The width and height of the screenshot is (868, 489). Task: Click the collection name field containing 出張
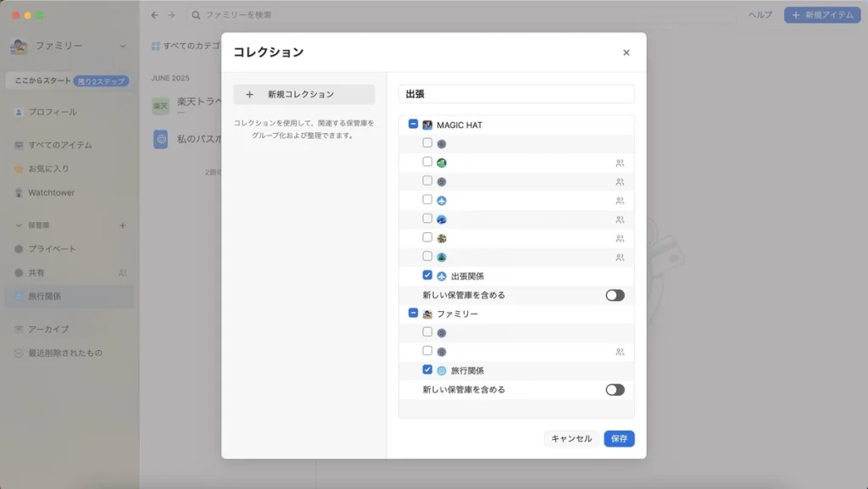tap(515, 94)
